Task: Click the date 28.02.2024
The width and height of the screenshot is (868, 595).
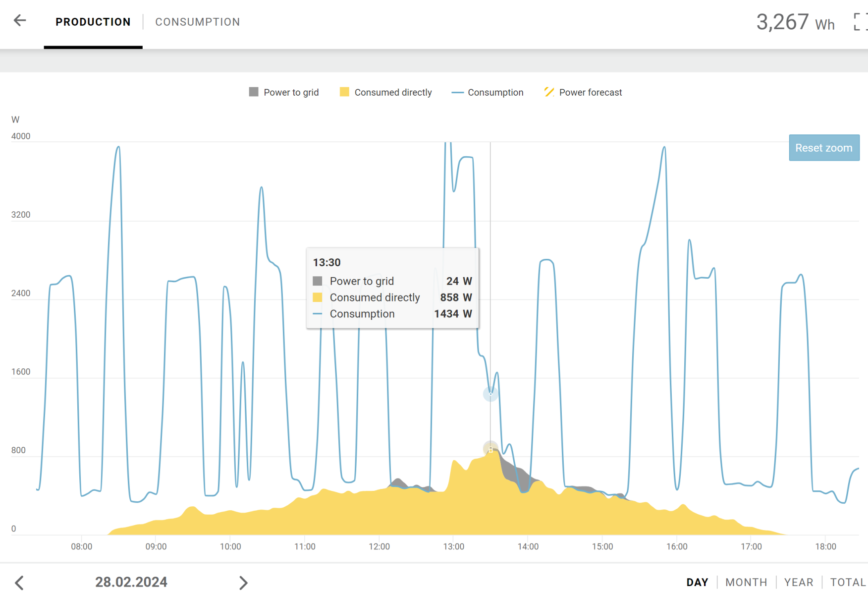Action: coord(131,582)
